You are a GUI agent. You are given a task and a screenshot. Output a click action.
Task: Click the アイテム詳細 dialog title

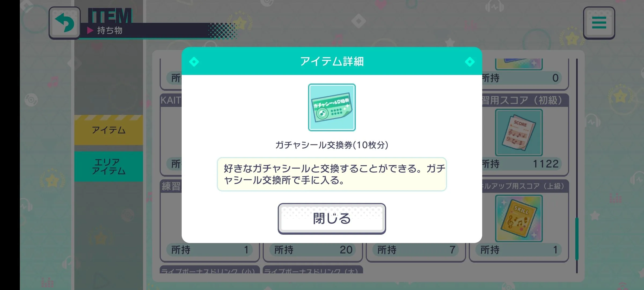click(x=332, y=61)
